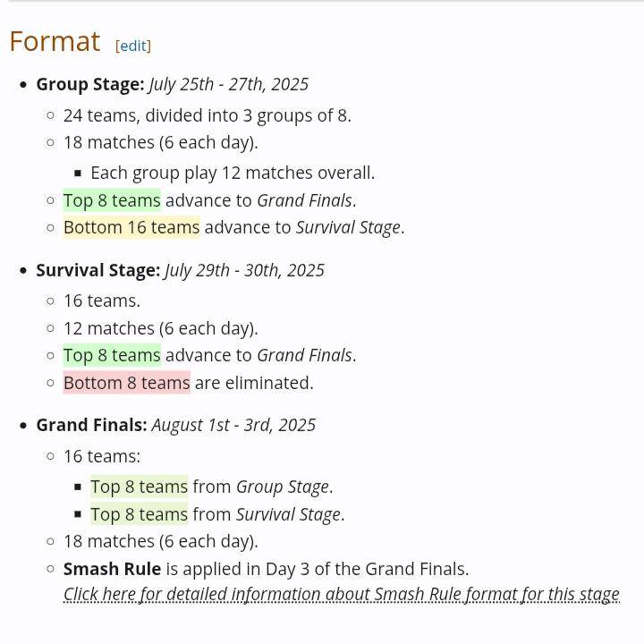Click the edit link beside Format heading

pos(133,46)
